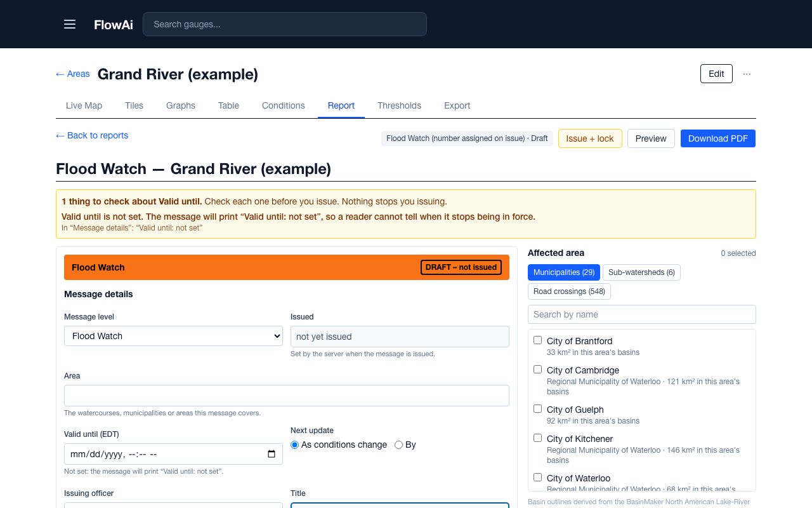The width and height of the screenshot is (812, 508).
Task: Show Municipalities (29) list
Action: [x=564, y=272]
